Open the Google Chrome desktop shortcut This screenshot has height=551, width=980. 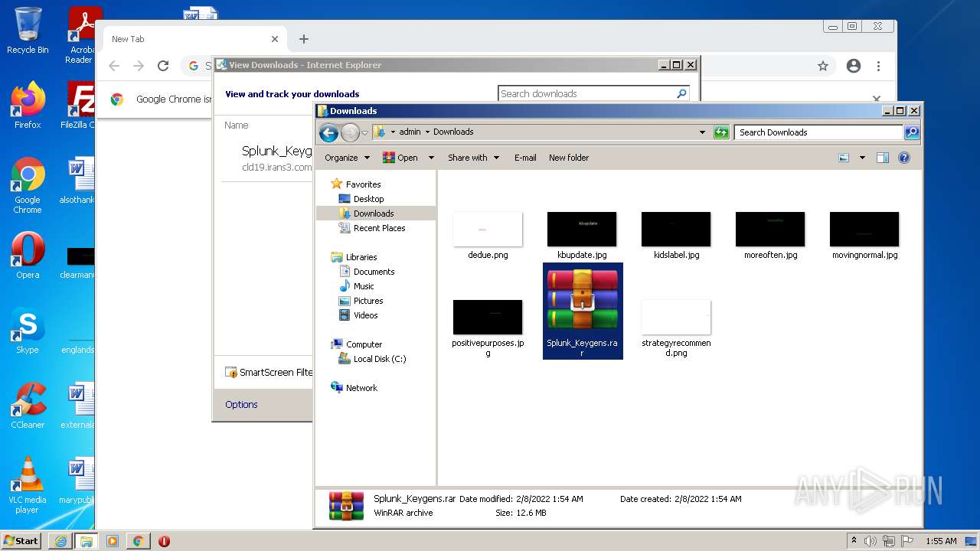28,186
